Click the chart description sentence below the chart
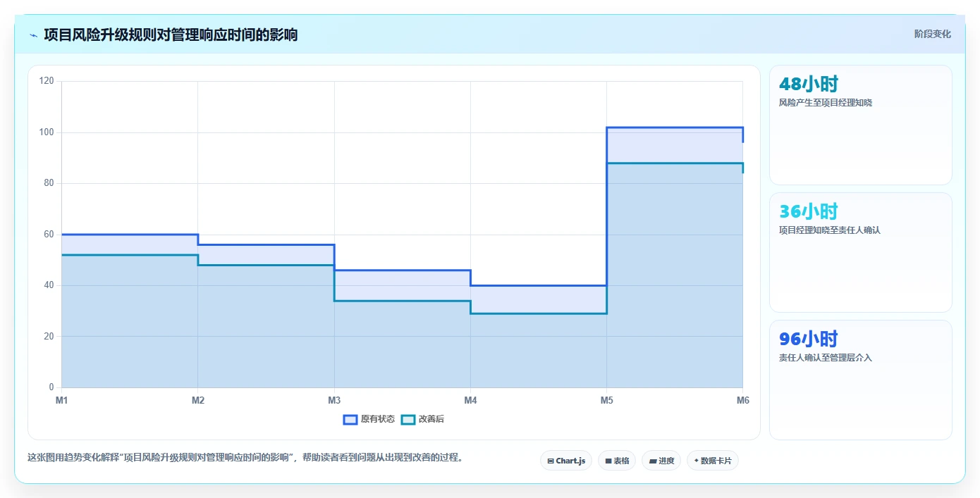The width and height of the screenshot is (980, 498). [x=246, y=457]
